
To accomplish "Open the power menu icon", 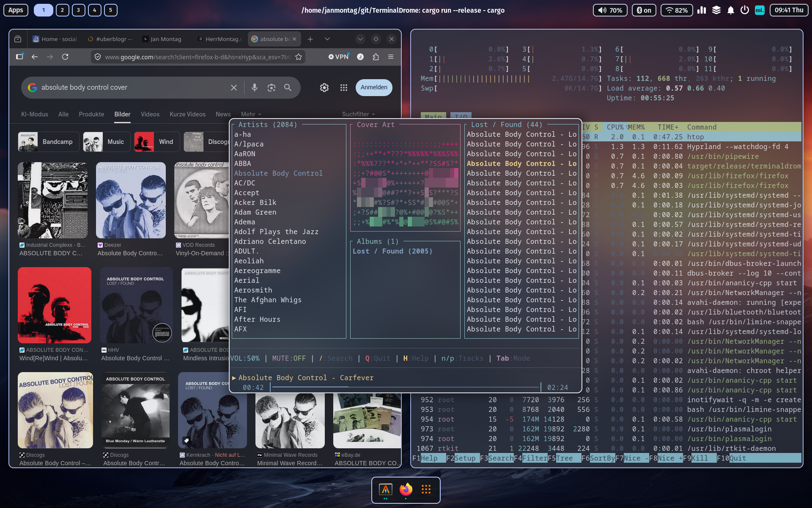I will (x=745, y=10).
